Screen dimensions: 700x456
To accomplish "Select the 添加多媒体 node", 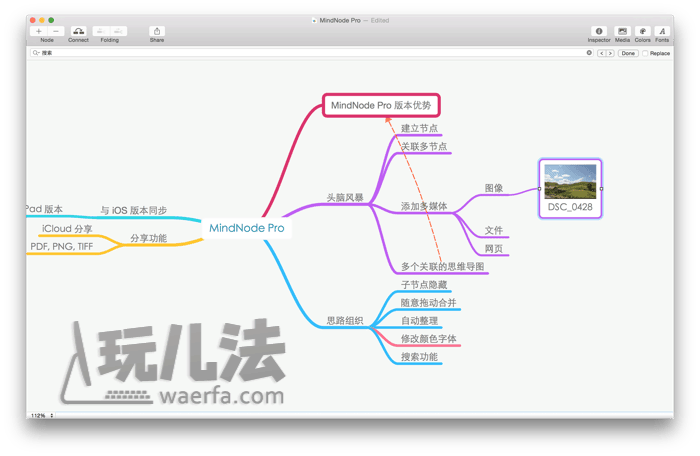I will coord(424,206).
